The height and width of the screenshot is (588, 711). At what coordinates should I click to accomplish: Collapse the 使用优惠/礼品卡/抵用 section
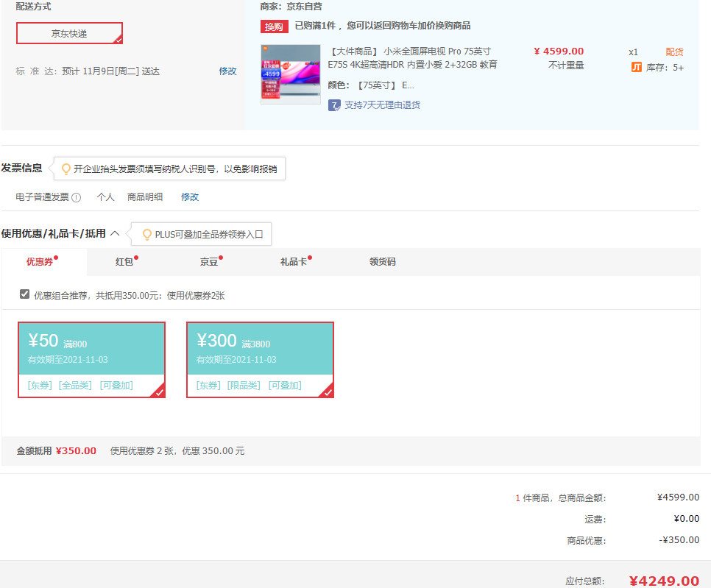click(x=115, y=233)
